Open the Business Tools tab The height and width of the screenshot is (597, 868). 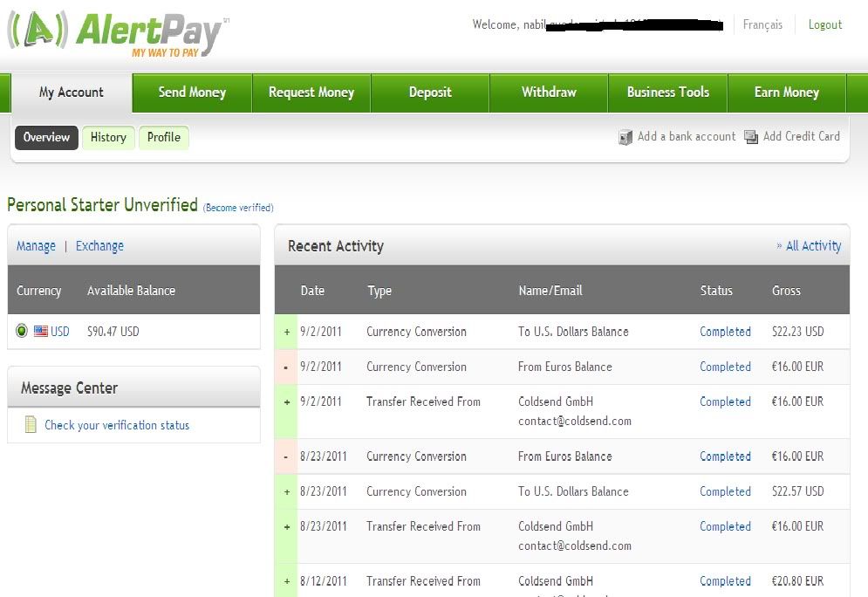(667, 93)
